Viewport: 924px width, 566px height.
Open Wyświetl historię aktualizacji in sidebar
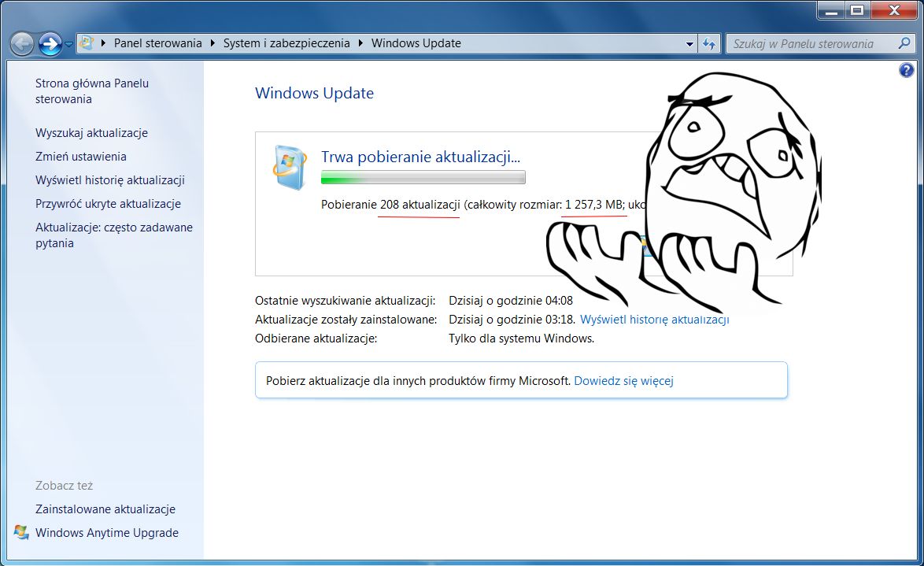click(110, 179)
